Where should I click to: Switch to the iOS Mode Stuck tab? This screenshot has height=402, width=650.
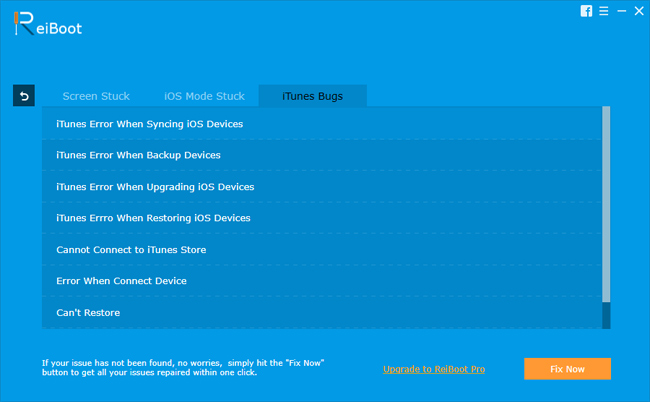[204, 96]
